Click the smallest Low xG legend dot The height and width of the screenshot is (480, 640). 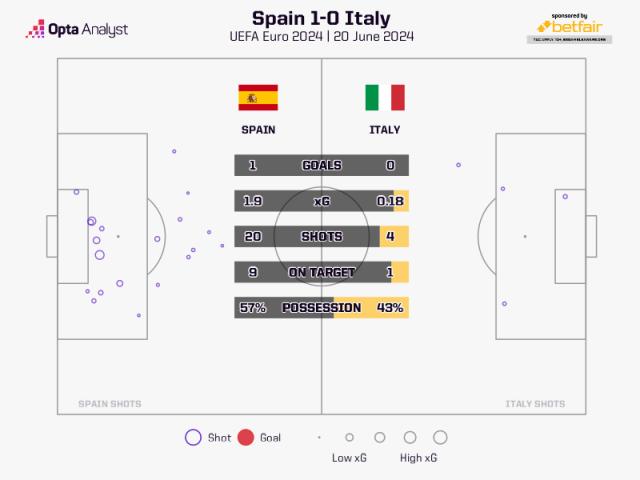pyautogui.click(x=319, y=437)
